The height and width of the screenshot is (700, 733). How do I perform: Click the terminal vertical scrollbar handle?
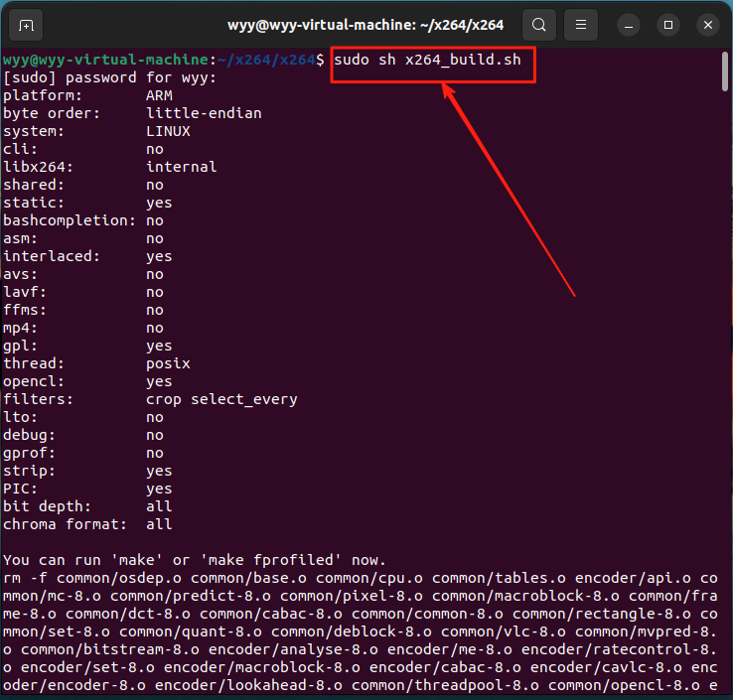click(725, 71)
